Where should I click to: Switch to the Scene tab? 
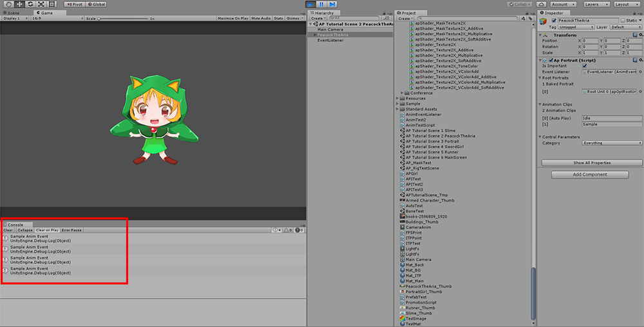click(11, 13)
